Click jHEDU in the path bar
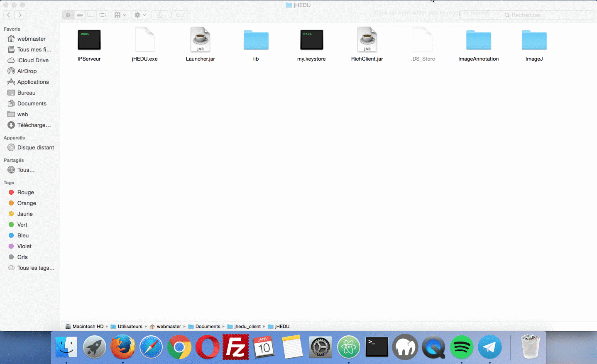 [279, 327]
